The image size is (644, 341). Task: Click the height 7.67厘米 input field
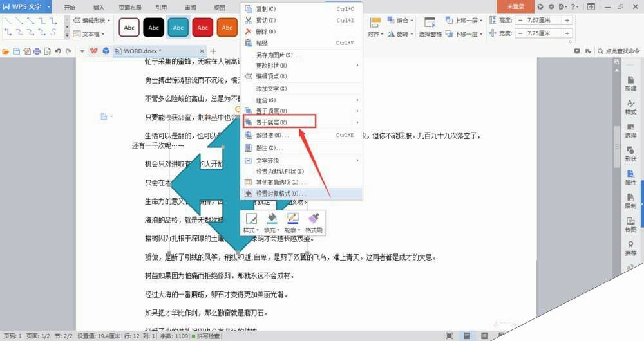pos(544,20)
